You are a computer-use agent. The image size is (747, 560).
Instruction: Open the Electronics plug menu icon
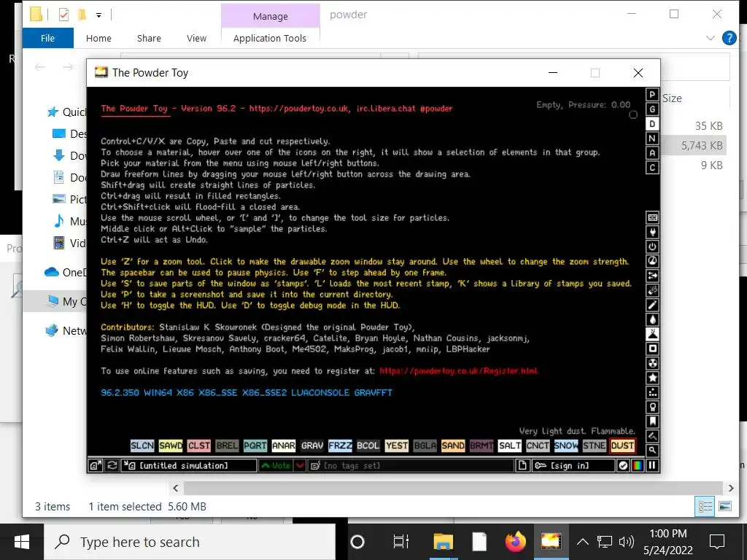tap(652, 232)
